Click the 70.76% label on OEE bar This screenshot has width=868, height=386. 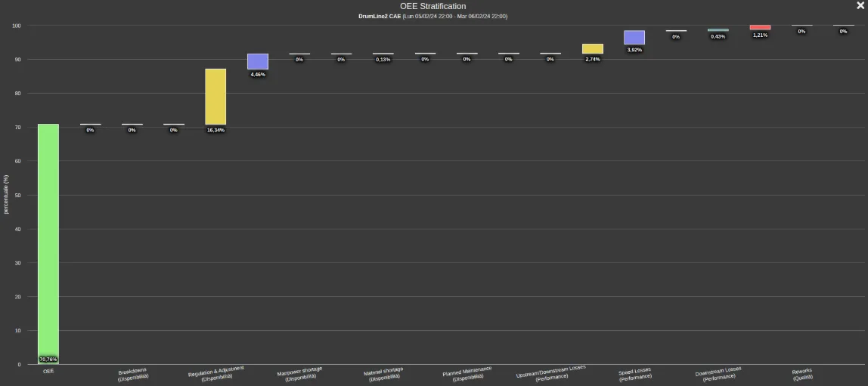[x=48, y=359]
